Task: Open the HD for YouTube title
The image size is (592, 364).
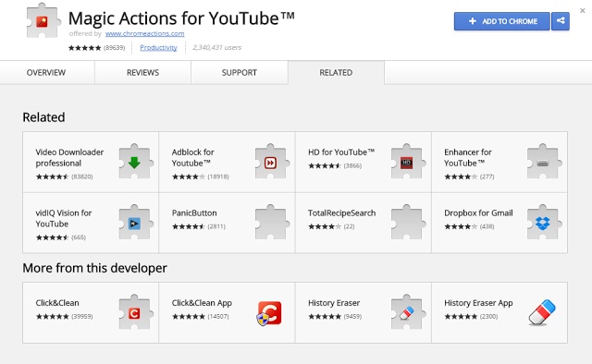Action: (x=341, y=152)
